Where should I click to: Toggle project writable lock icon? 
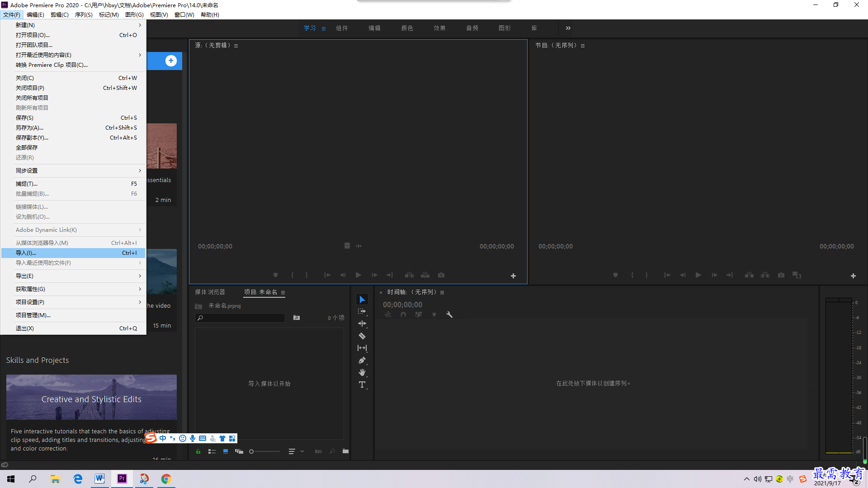(198, 451)
